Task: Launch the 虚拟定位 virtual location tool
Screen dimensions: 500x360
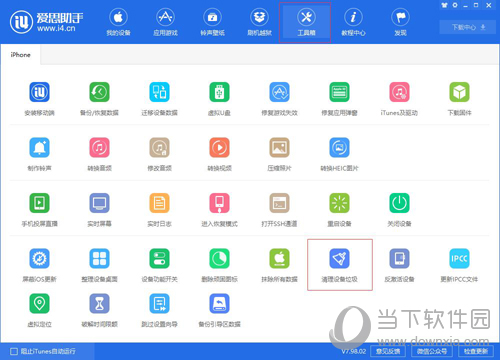Action: pyautogui.click(x=39, y=310)
